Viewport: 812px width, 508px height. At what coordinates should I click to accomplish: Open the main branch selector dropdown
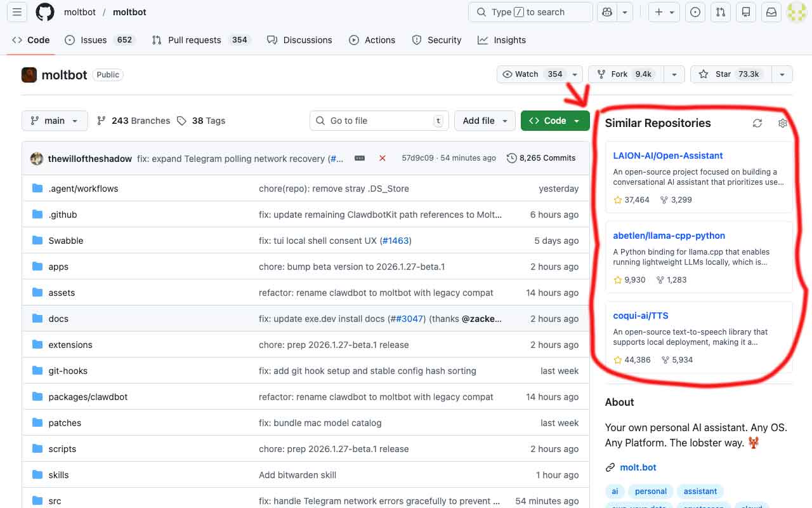click(55, 121)
